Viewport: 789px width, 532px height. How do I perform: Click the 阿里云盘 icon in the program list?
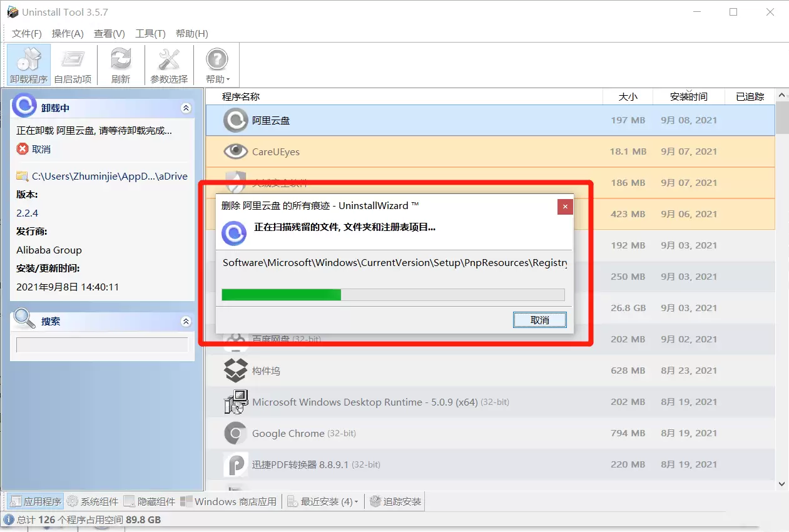pyautogui.click(x=236, y=120)
